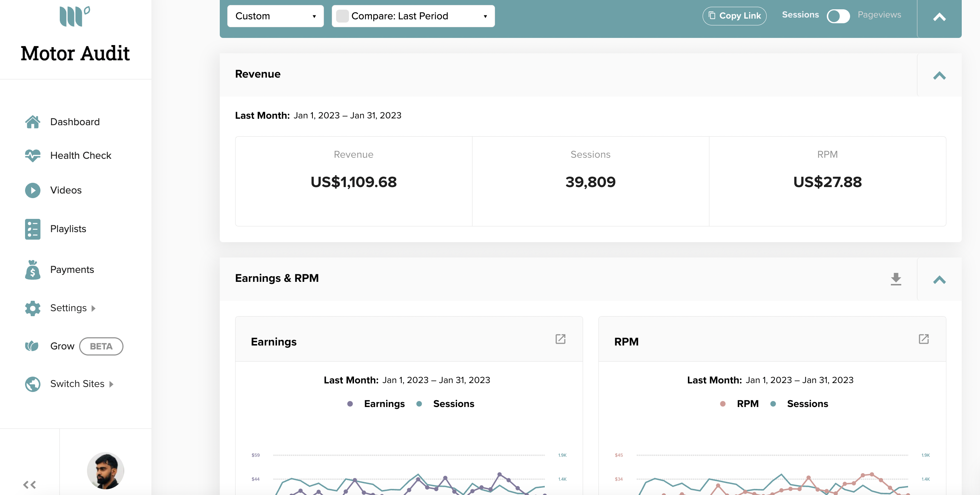Screen dimensions: 980x495
Task: Collapse the sidebar with double-arrow icon
Action: (29, 484)
